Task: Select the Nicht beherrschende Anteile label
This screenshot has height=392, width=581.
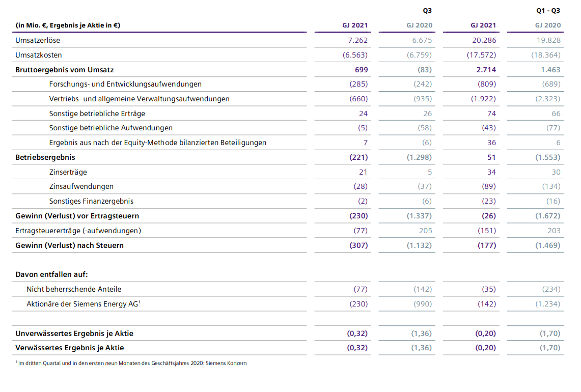Action: (74, 289)
